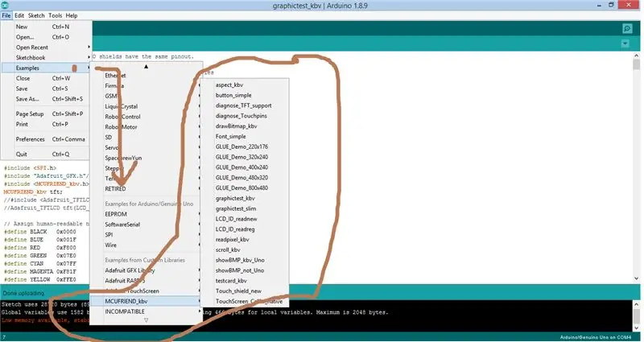
Task: Open the aspect_kbv example
Action: tap(245, 85)
